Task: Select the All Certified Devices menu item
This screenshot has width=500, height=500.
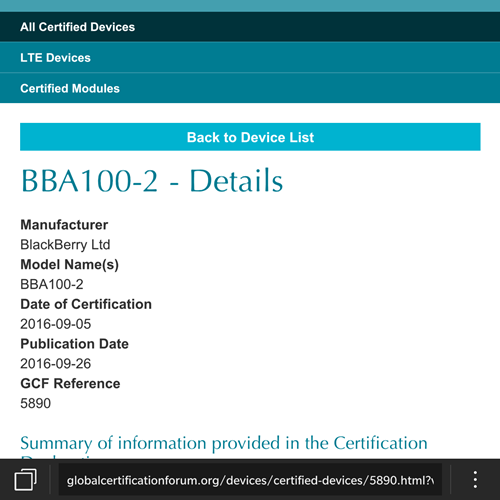Action: click(x=250, y=27)
